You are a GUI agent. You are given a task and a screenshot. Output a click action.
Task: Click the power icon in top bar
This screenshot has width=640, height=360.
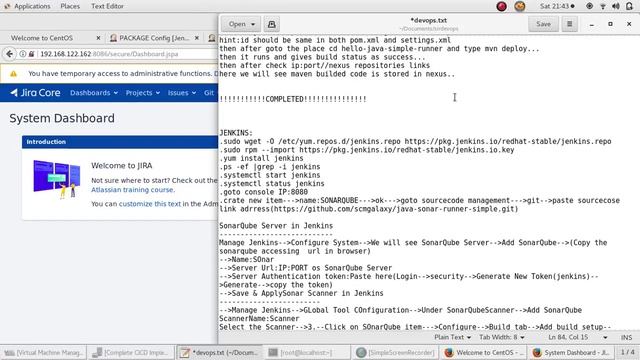(x=629, y=6)
